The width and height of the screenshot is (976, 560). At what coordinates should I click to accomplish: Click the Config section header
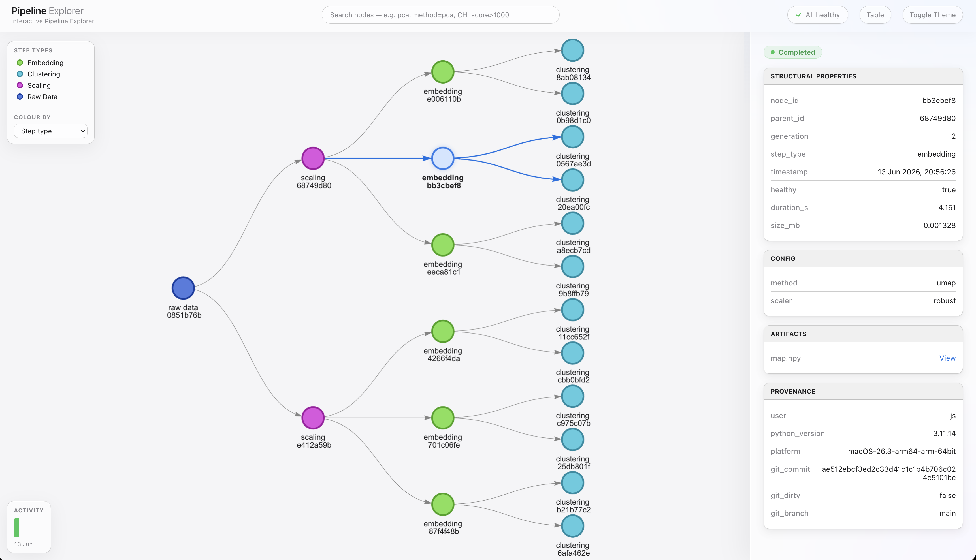pos(863,258)
